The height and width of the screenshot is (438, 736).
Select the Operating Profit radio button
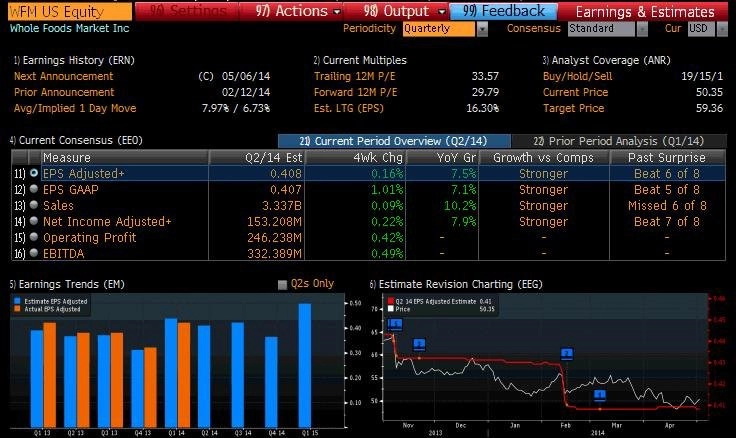click(34, 237)
